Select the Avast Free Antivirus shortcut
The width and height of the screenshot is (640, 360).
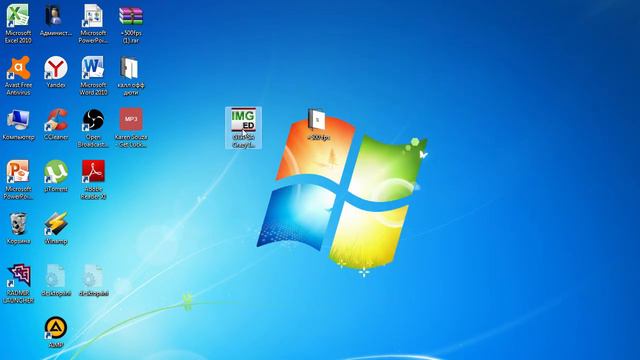coord(18,76)
